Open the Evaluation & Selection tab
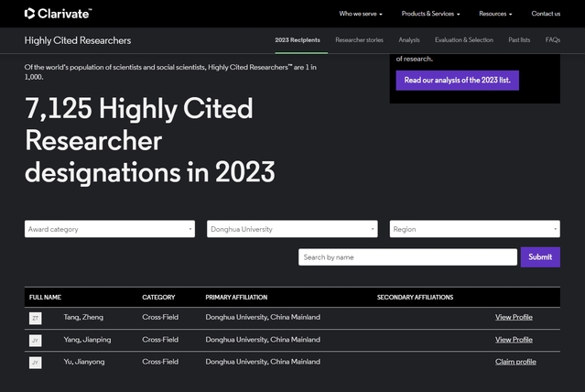 464,40
